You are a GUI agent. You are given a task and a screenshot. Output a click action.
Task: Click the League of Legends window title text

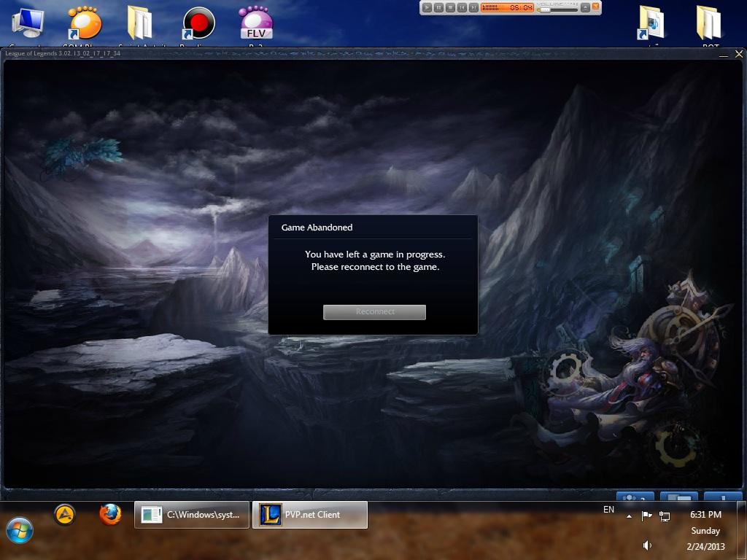point(63,53)
